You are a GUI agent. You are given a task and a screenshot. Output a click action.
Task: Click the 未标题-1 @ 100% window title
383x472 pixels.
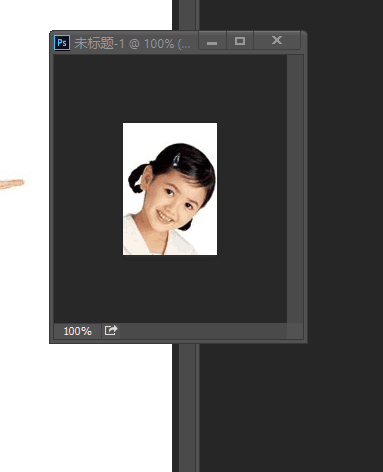pyautogui.click(x=132, y=43)
